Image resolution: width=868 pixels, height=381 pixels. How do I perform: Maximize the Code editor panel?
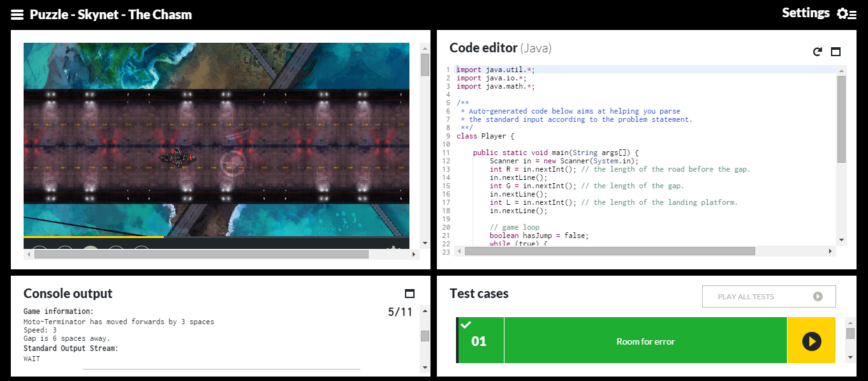point(835,52)
